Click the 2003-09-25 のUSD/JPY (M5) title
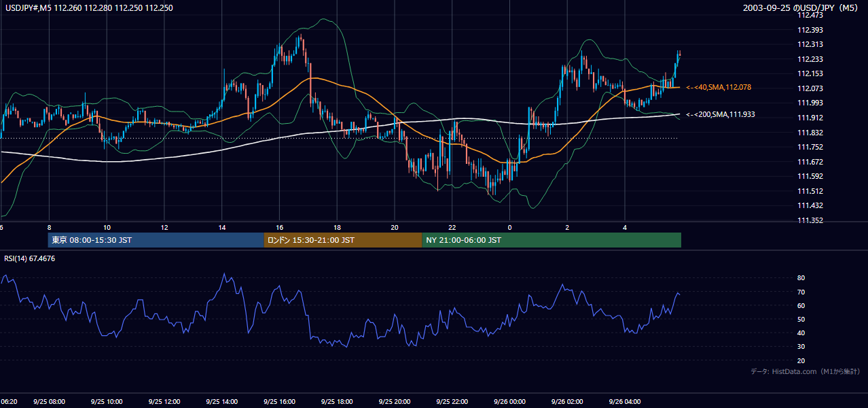The image size is (868, 408). (802, 8)
